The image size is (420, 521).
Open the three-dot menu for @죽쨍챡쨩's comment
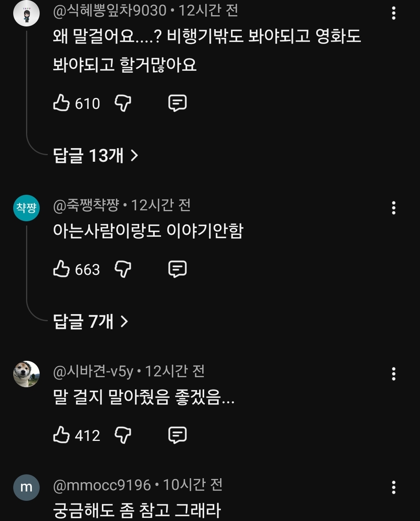point(394,208)
